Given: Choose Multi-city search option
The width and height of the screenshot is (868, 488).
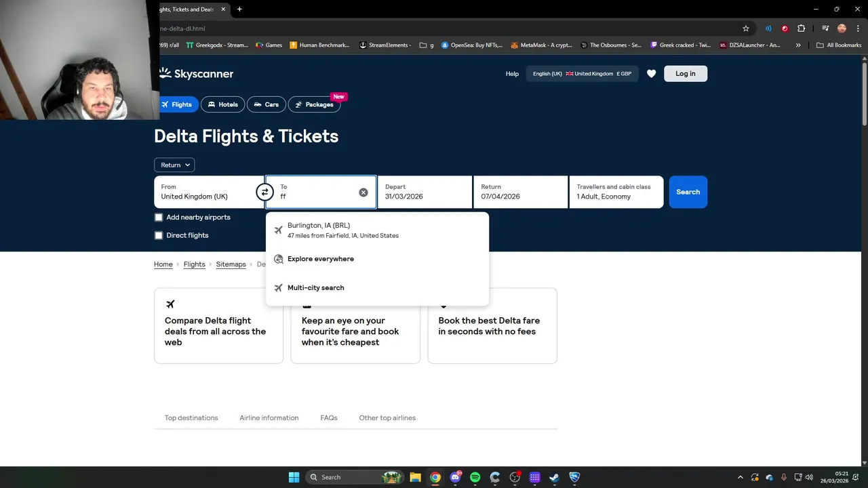Looking at the screenshot, I should point(377,288).
